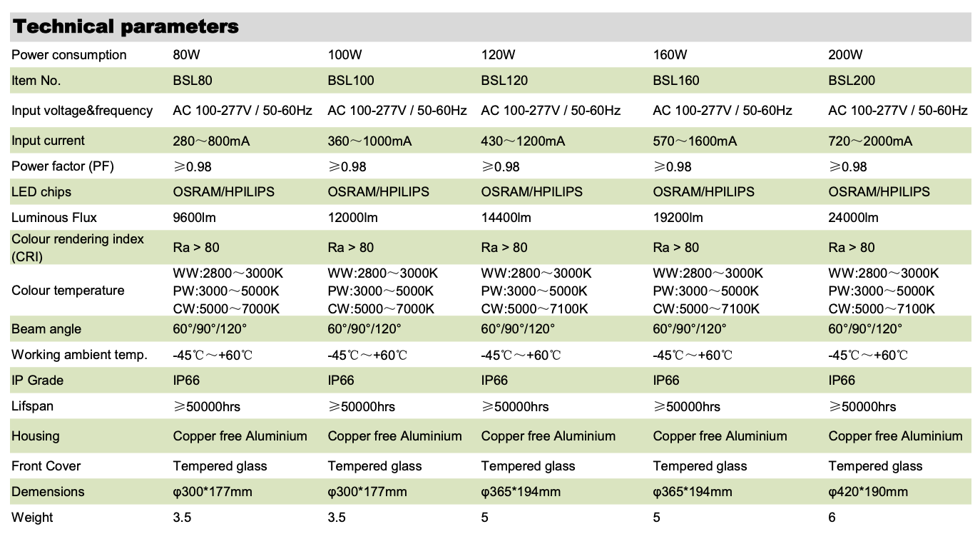Click the 'Input voltage&frequency' row label
The image size is (980, 534).
[x=82, y=111]
